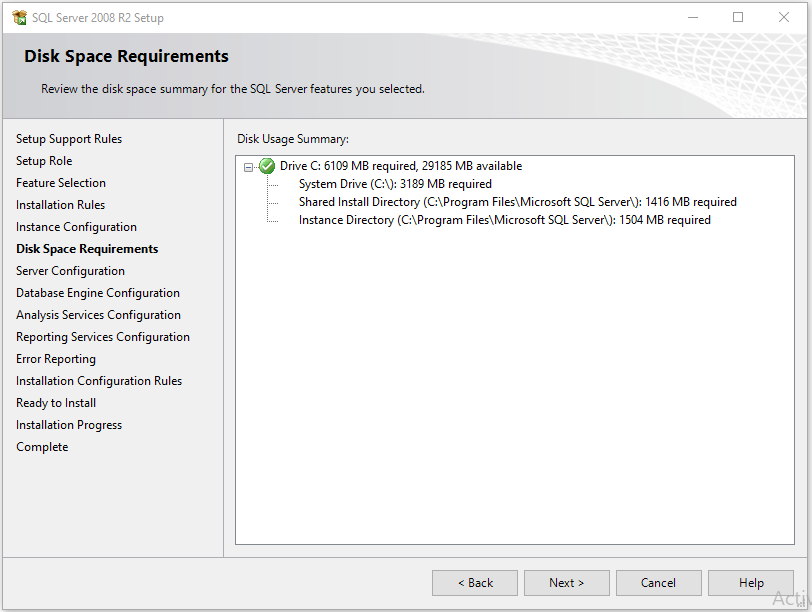The image size is (812, 612).
Task: Select Installation Progress step
Action: pyautogui.click(x=69, y=425)
